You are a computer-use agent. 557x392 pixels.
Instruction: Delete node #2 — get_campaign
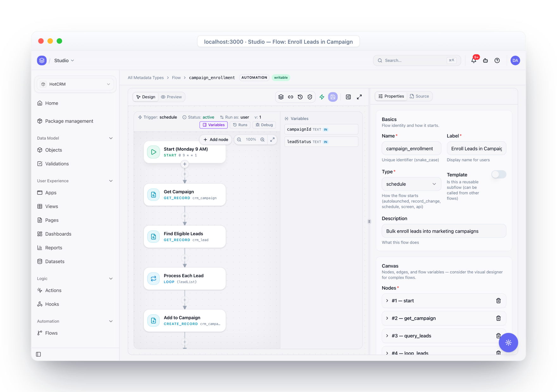point(498,318)
